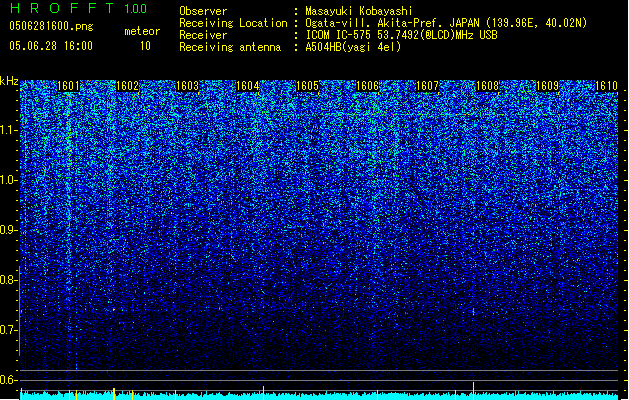
Task: Select the 1.0 frequency axis label
Action: 8,180
